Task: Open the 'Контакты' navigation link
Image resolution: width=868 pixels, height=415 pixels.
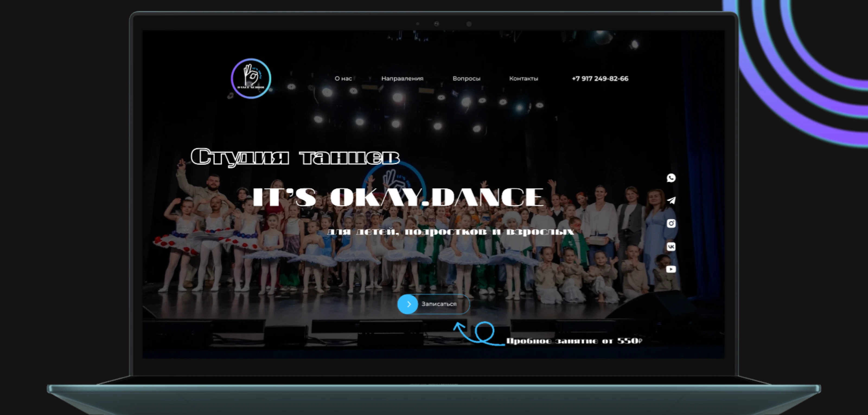Action: point(524,79)
